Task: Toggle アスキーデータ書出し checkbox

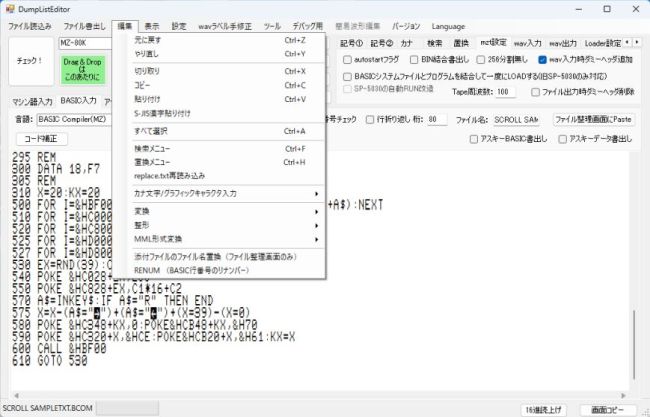Action: (x=562, y=139)
